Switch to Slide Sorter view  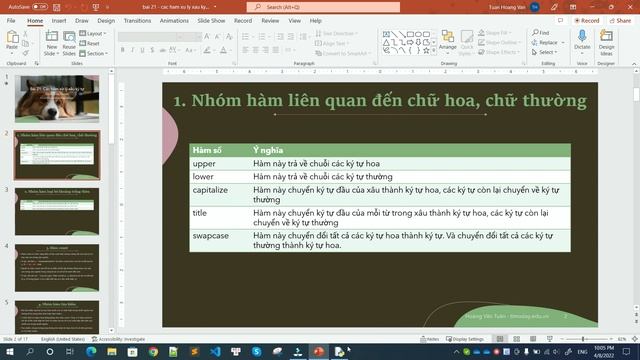coord(516,339)
